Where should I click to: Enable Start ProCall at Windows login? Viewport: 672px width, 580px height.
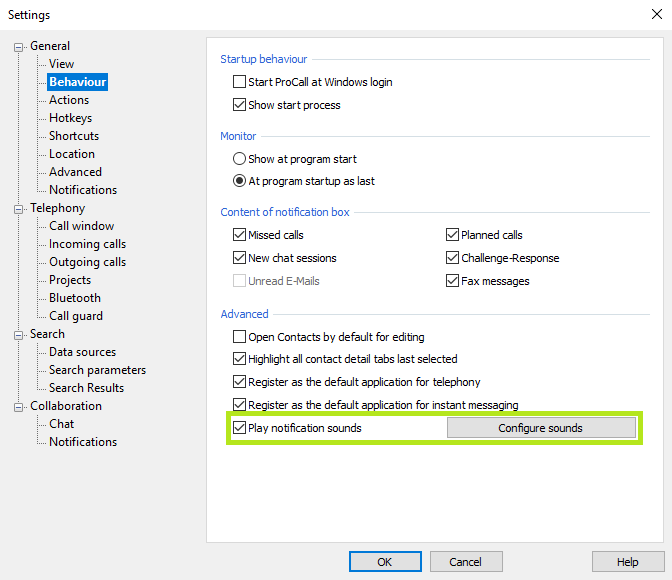click(239, 82)
